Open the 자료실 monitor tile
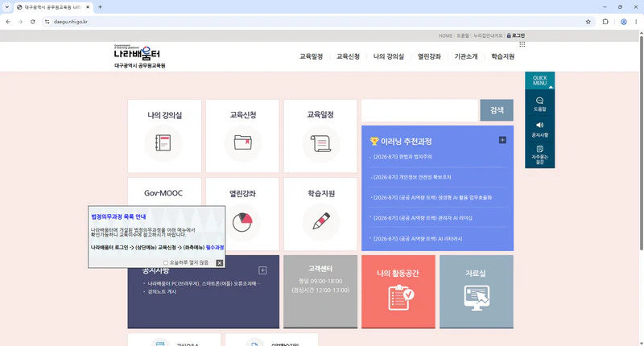Viewport: 644px width, 346px height. [x=476, y=291]
